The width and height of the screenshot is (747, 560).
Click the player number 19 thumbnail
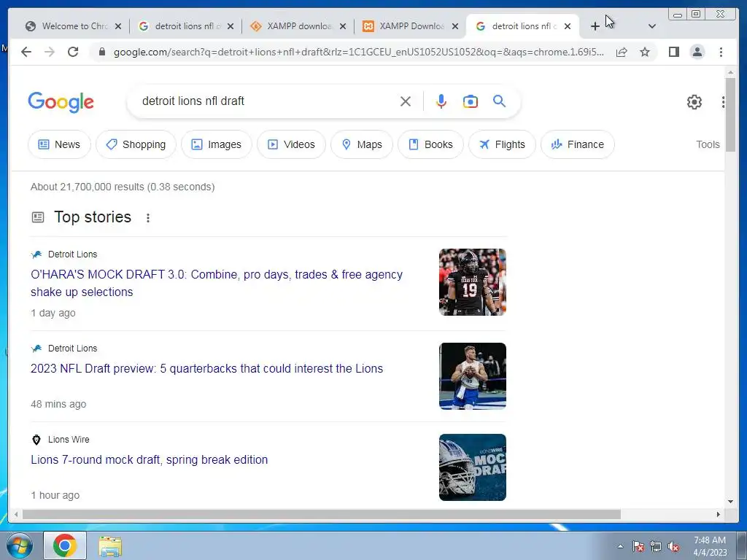pyautogui.click(x=473, y=282)
